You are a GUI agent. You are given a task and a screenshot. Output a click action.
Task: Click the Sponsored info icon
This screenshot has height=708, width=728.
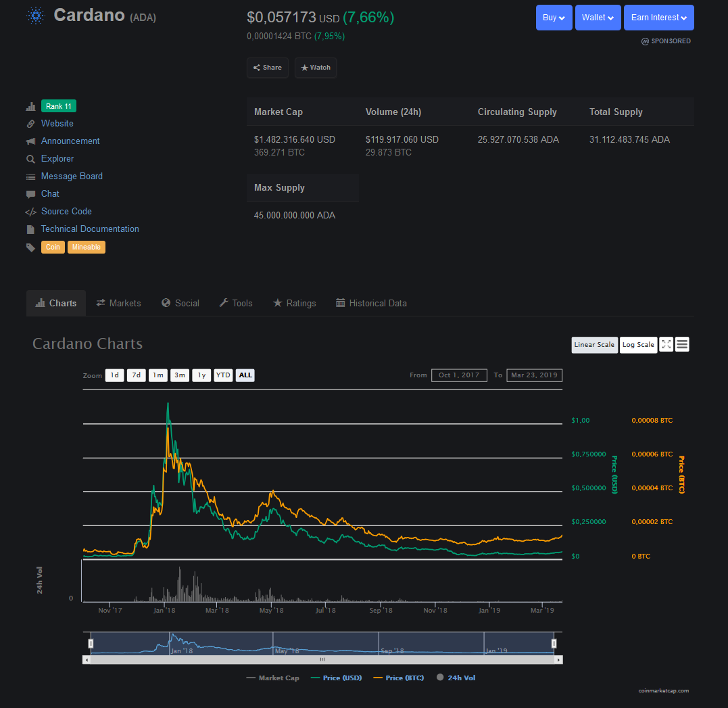645,41
